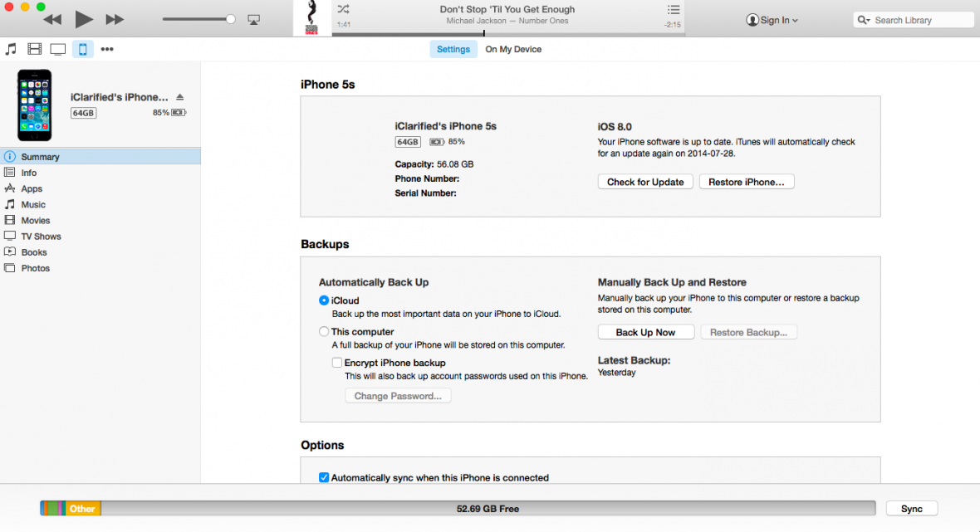Screen dimensions: 980x532
Task: Open Apps in the sidebar
Action: [100, 188]
